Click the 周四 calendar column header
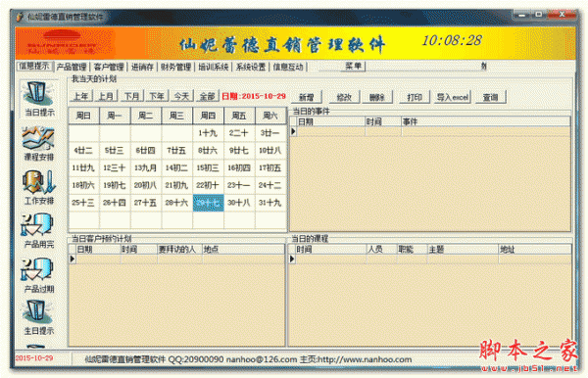Image resolution: width=588 pixels, height=378 pixels. [x=208, y=116]
